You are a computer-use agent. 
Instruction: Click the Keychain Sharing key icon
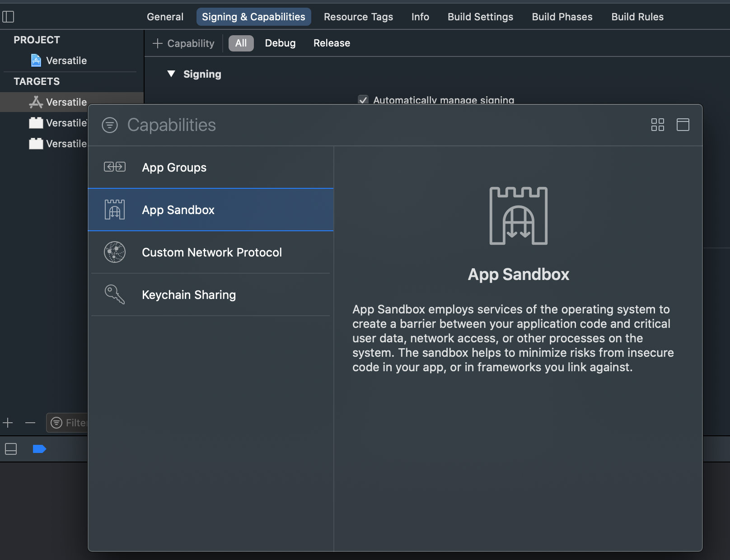115,294
